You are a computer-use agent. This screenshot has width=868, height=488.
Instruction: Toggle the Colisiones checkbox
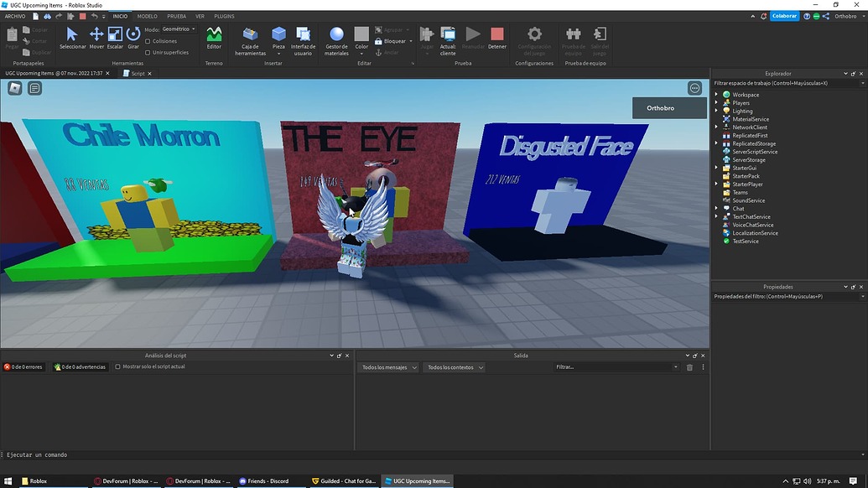tap(148, 41)
